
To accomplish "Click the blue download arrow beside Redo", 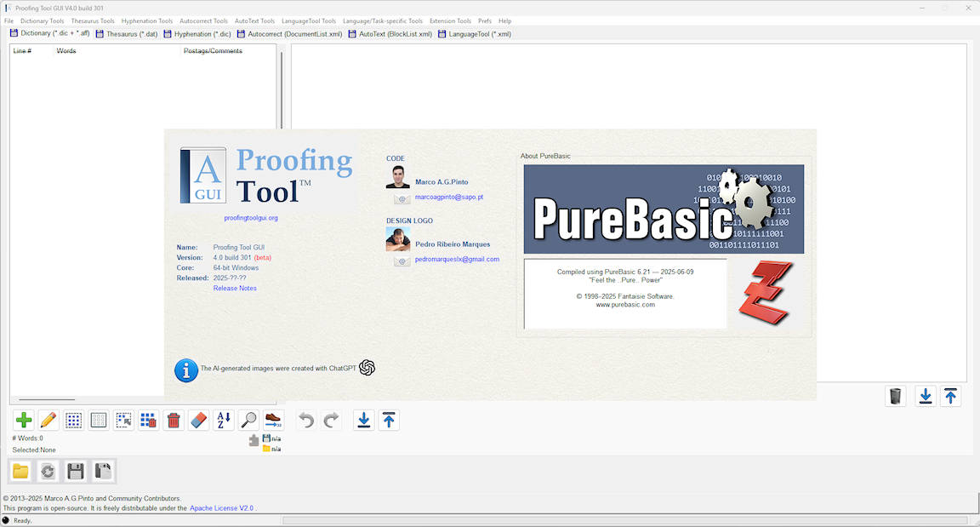I will 364,420.
